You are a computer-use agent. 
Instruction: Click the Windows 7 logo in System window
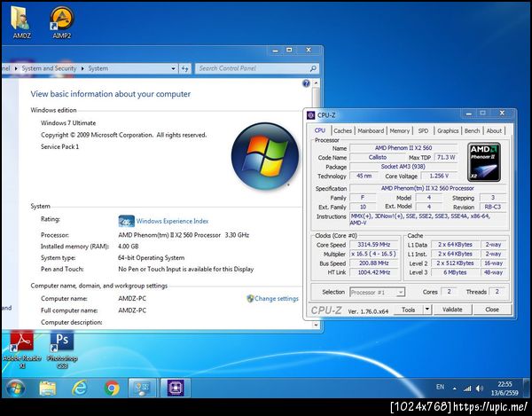265,156
